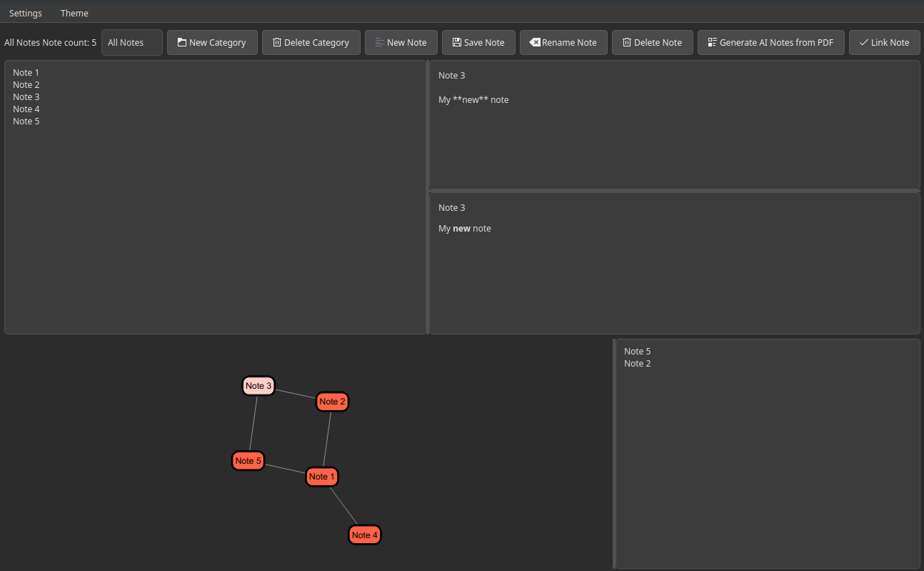Click the checkmark icon on Link Note
The image size is (924, 571).
[x=864, y=43]
